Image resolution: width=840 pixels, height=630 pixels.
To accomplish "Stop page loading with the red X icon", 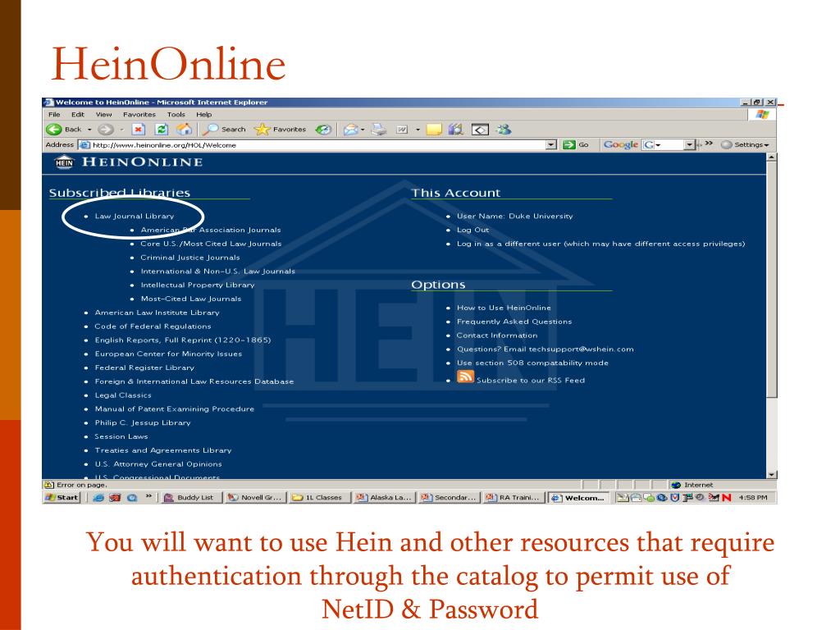I will (138, 129).
